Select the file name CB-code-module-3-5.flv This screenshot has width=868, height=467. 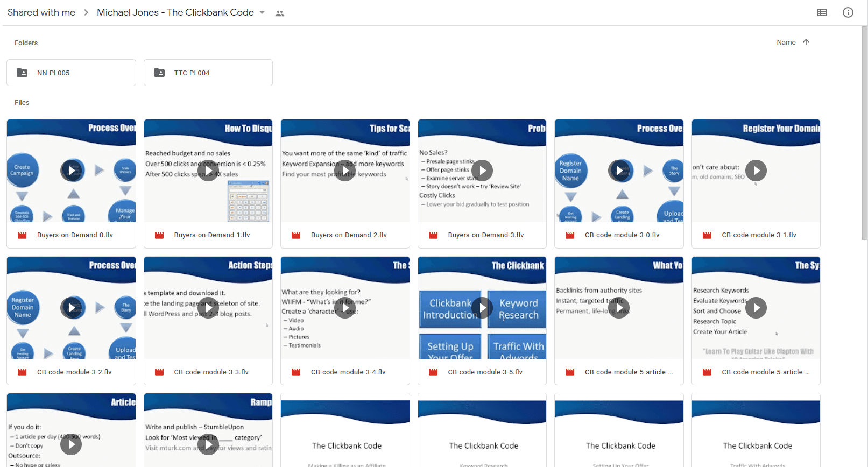pyautogui.click(x=485, y=372)
